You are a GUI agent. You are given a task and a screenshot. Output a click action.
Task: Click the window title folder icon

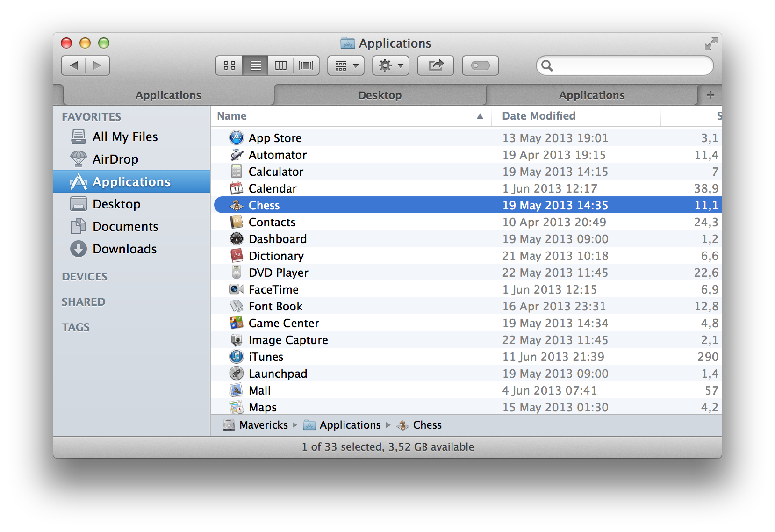point(347,43)
